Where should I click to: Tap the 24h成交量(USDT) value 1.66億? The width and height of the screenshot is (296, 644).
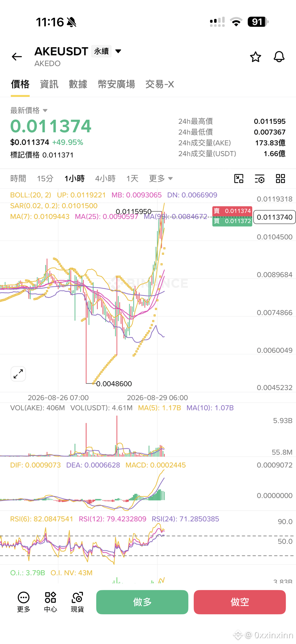(x=275, y=153)
